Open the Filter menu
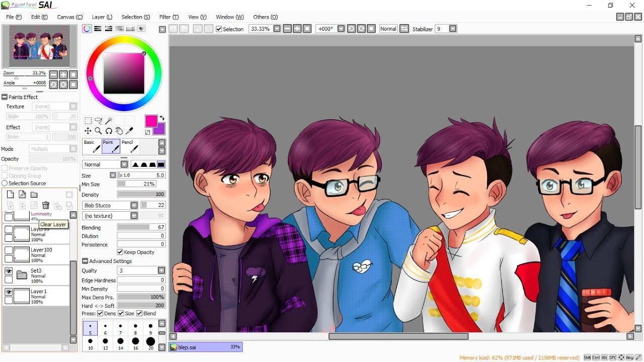Image resolution: width=644 pixels, height=362 pixels. [169, 17]
